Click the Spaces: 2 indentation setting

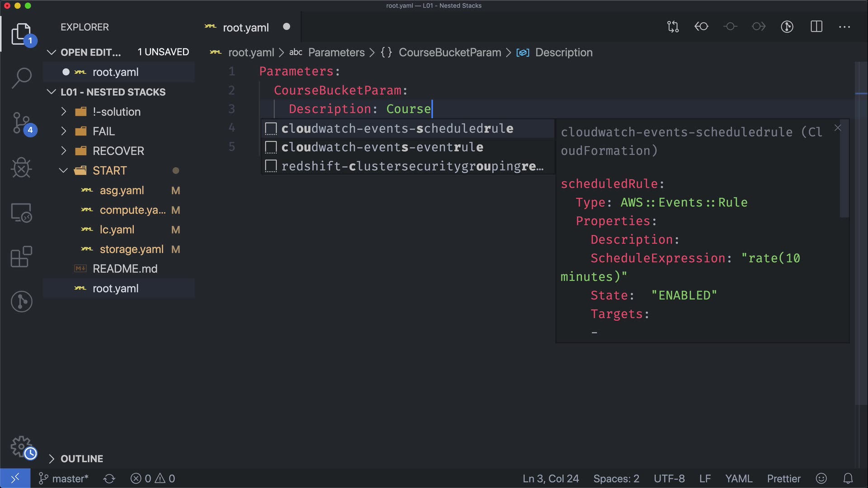616,479
